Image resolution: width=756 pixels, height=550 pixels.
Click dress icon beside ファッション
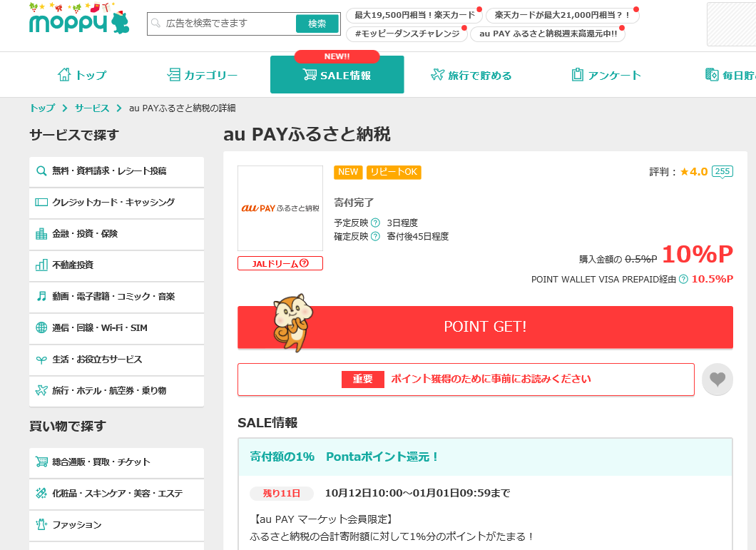[41, 524]
